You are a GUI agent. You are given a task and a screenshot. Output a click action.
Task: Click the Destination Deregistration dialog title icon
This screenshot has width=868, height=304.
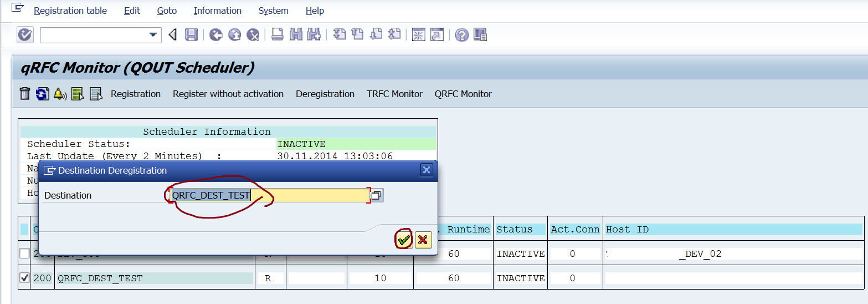click(49, 170)
